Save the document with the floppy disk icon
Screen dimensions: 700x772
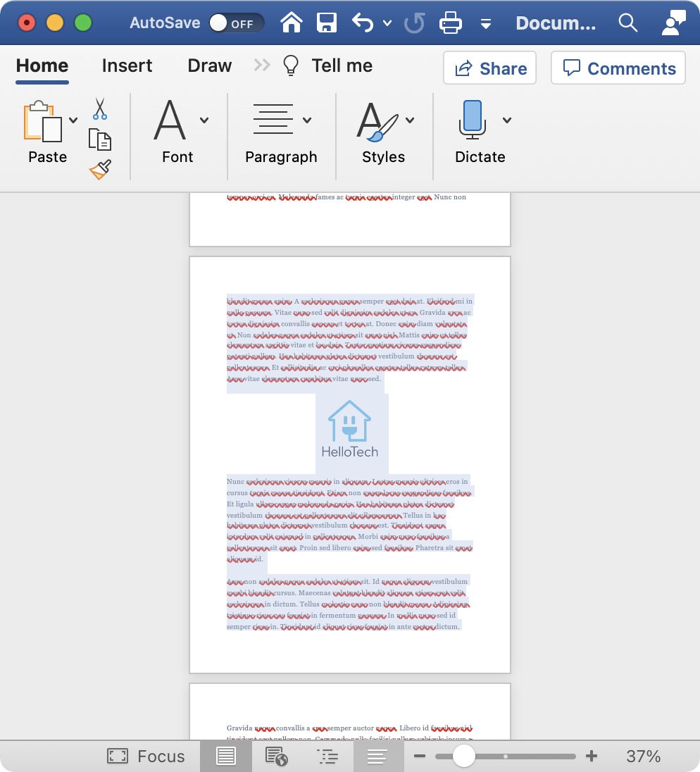[326, 23]
